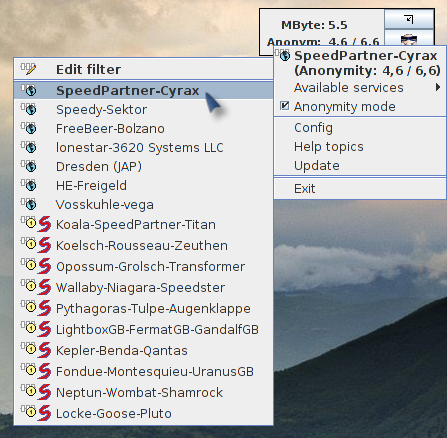Click coin icon beside Koala-SpeedPartner-Titan
447x438 pixels.
coord(30,223)
